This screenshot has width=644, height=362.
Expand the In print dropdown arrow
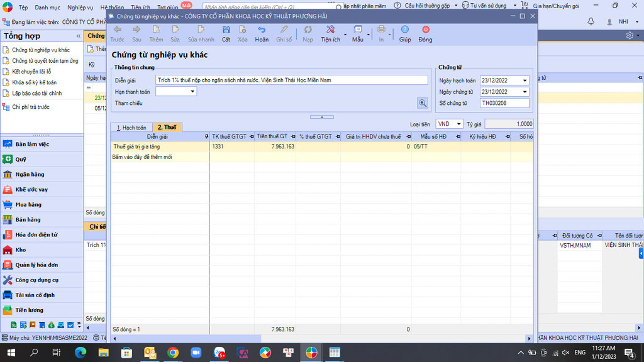point(390,35)
